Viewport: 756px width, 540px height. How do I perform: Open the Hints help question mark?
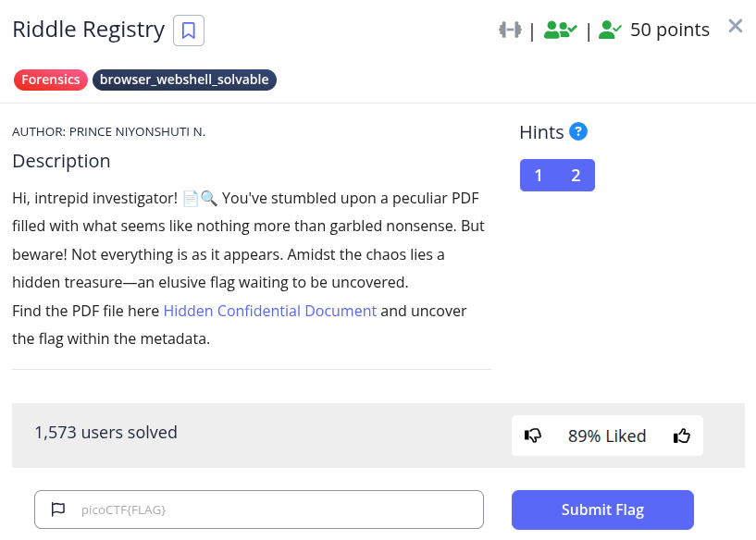click(x=578, y=131)
